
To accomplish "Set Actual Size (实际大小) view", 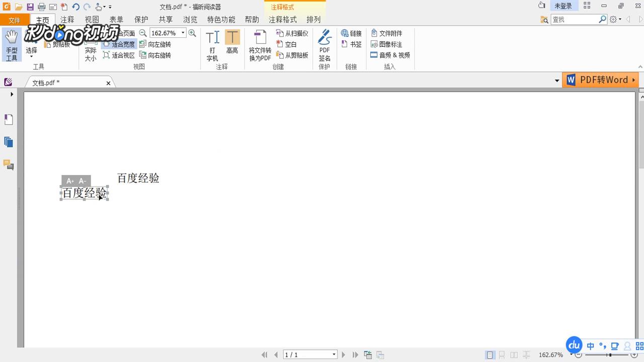I will (91, 51).
